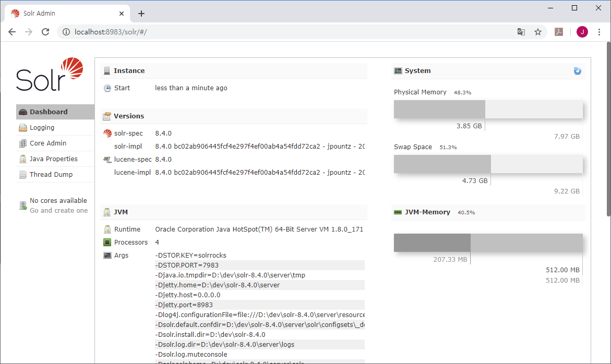Click the Start clock icon

pyautogui.click(x=107, y=88)
